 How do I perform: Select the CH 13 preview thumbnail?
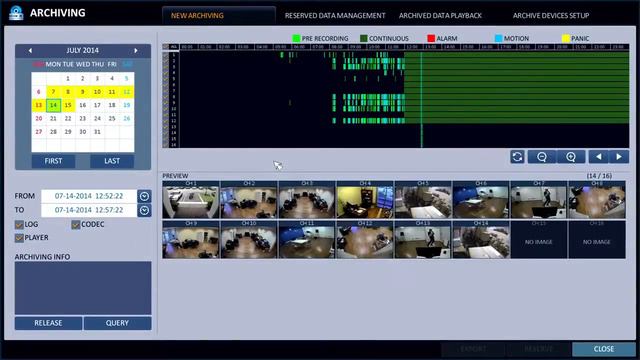point(423,240)
